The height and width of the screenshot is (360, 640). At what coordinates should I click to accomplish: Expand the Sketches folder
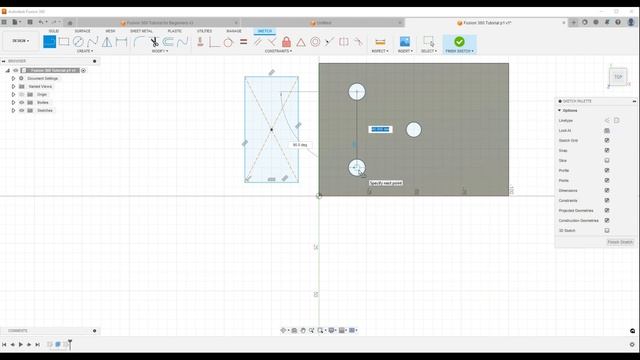pos(13,111)
